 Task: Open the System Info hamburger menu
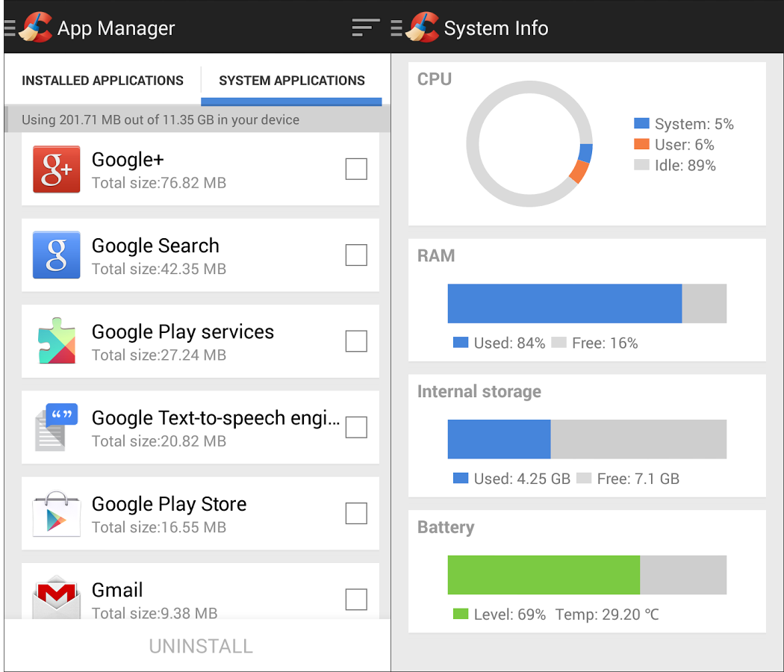(396, 28)
